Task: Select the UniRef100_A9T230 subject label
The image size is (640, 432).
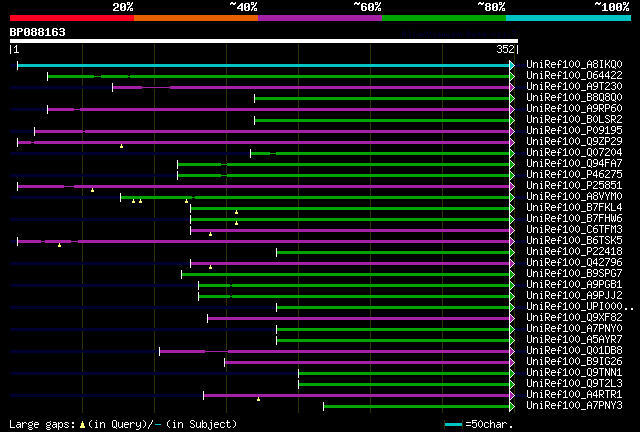Action: tap(574, 87)
